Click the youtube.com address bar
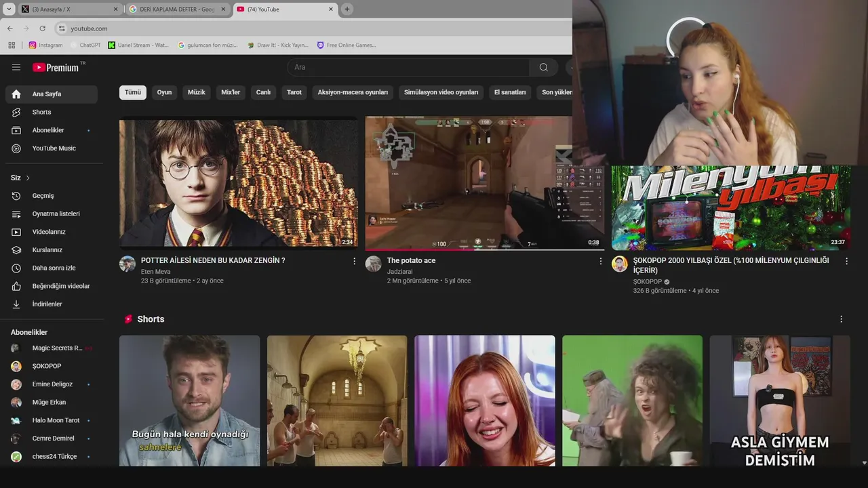This screenshot has height=488, width=868. click(312, 28)
